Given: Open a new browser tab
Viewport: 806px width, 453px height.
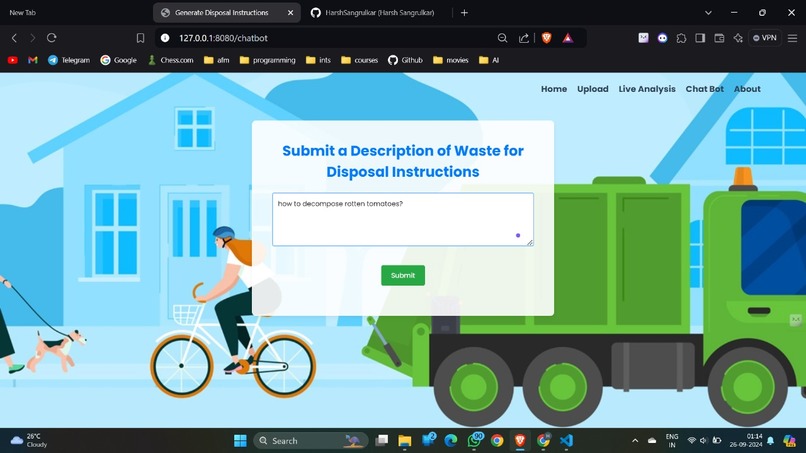Looking at the screenshot, I should click(x=464, y=13).
